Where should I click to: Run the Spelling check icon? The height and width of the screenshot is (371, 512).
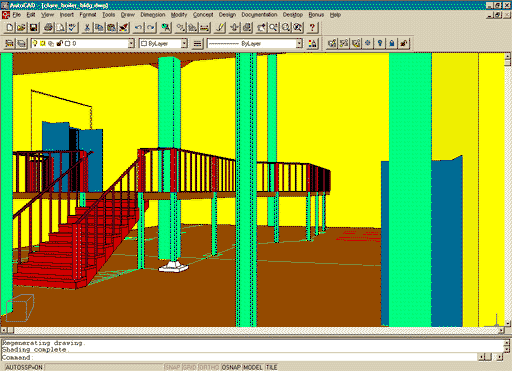click(72, 27)
